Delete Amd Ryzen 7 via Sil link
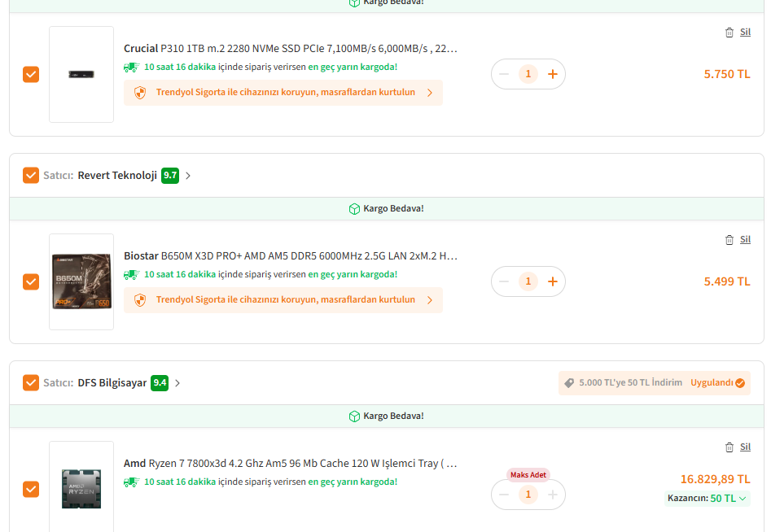Image resolution: width=771 pixels, height=532 pixels. 745,447
